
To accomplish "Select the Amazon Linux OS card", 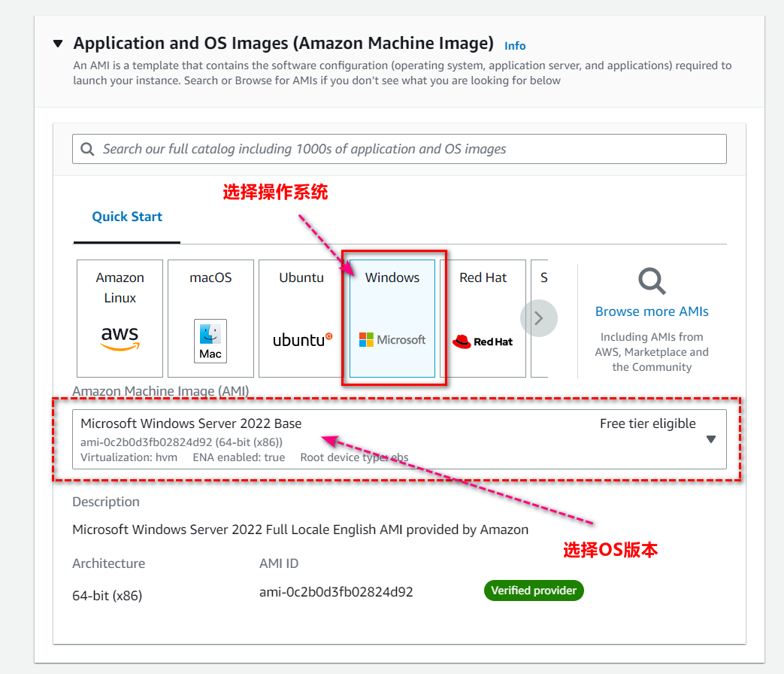I will 120,318.
